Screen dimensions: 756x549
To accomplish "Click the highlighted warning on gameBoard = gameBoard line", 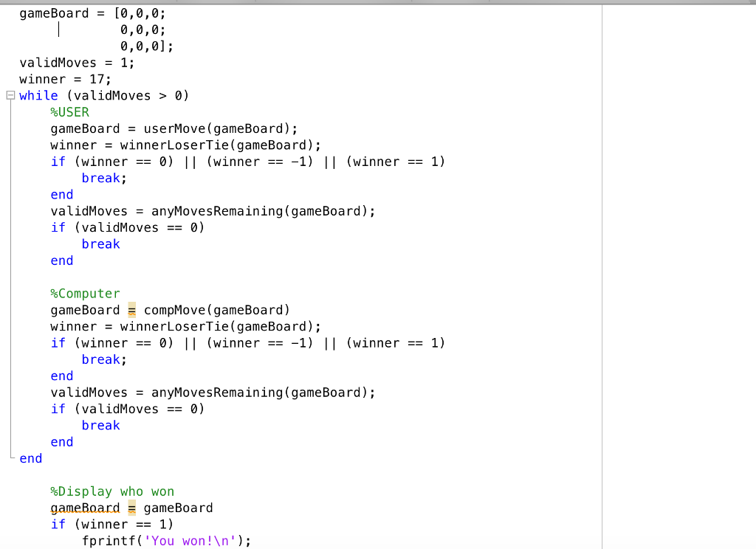I will (131, 508).
